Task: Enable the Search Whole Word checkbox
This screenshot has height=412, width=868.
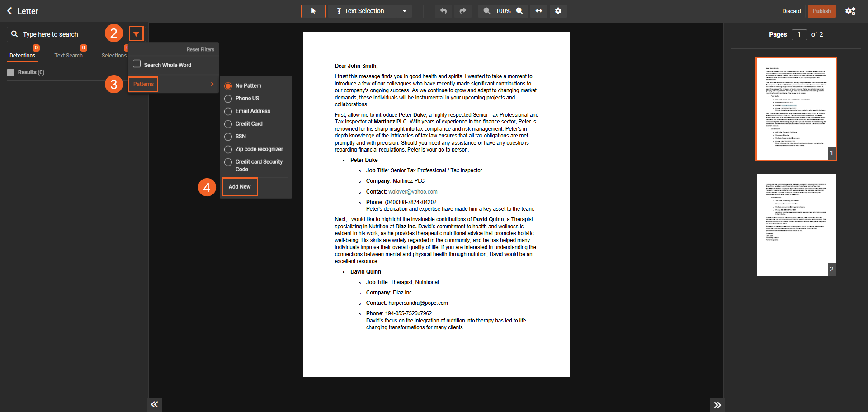Action: click(x=137, y=64)
